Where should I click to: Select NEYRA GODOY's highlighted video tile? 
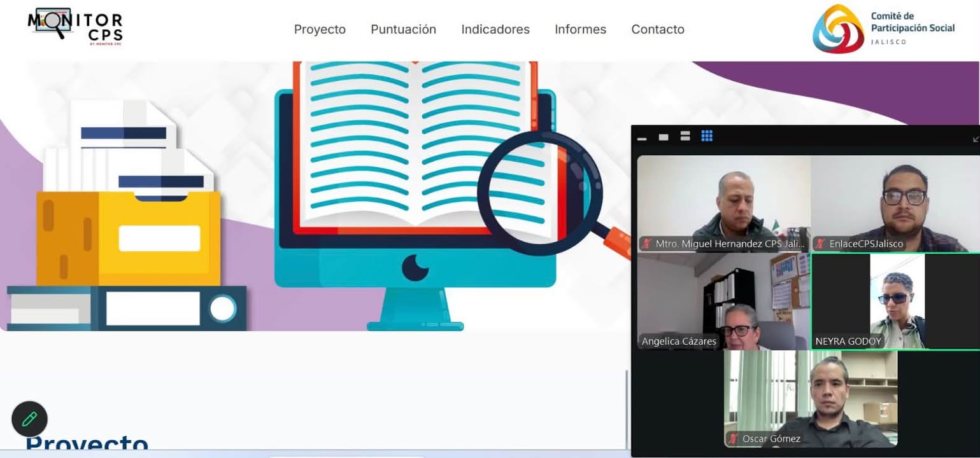point(895,302)
